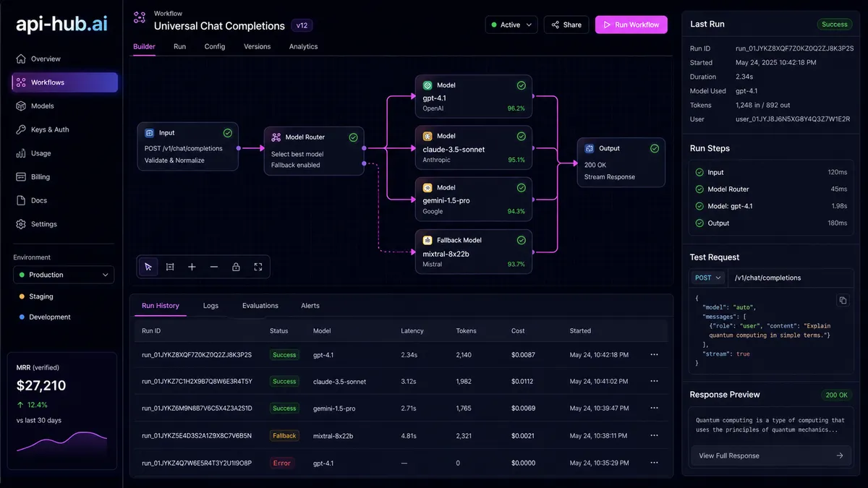Click the Model Router green checkmark
This screenshot has width=868, height=488.
coord(354,137)
